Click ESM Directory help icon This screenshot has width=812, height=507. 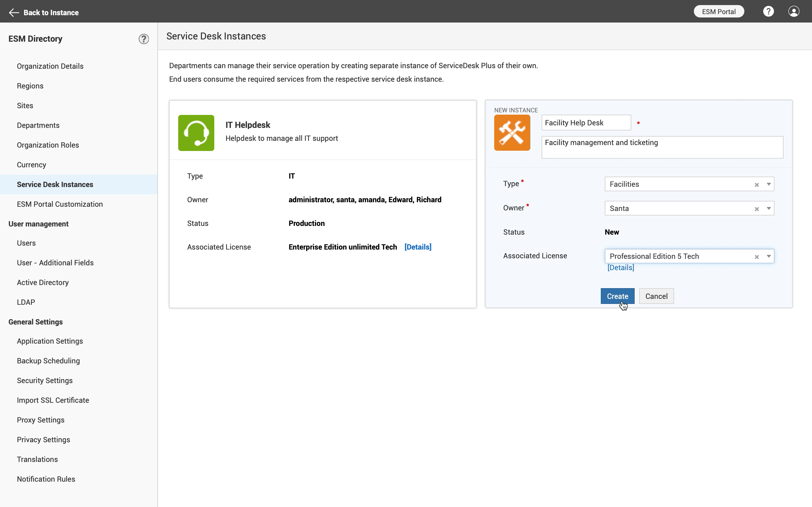(x=144, y=39)
